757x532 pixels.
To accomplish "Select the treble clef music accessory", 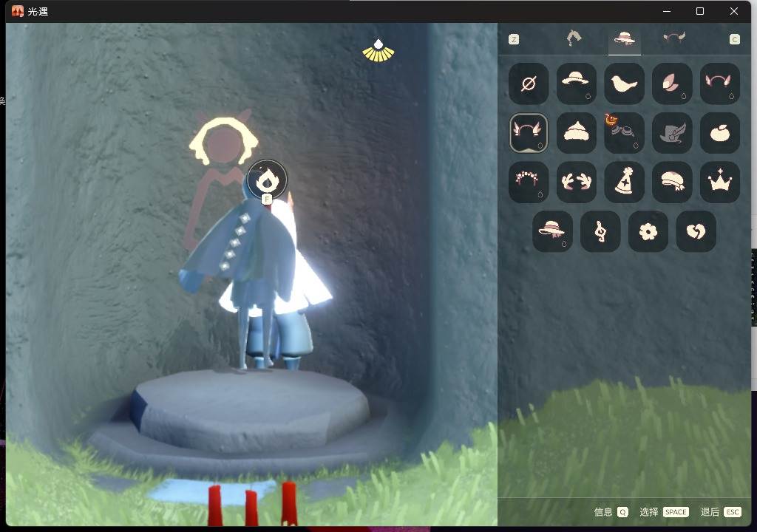I will (x=600, y=231).
